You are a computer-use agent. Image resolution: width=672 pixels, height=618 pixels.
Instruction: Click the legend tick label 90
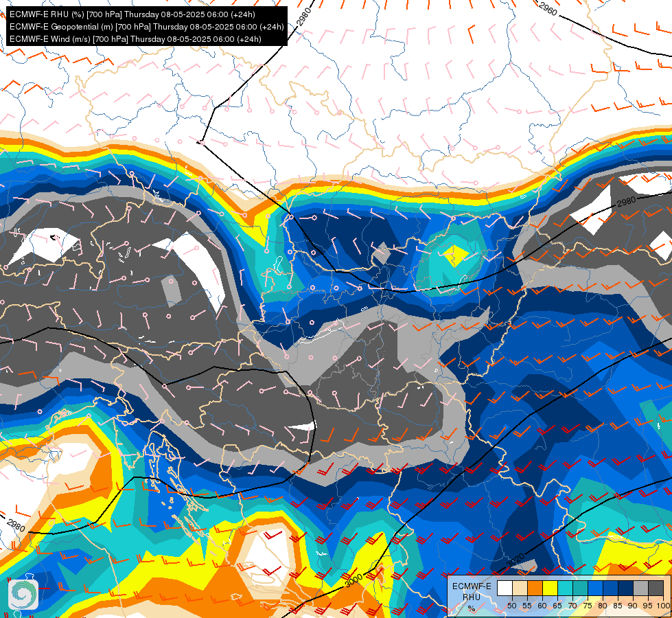633,606
